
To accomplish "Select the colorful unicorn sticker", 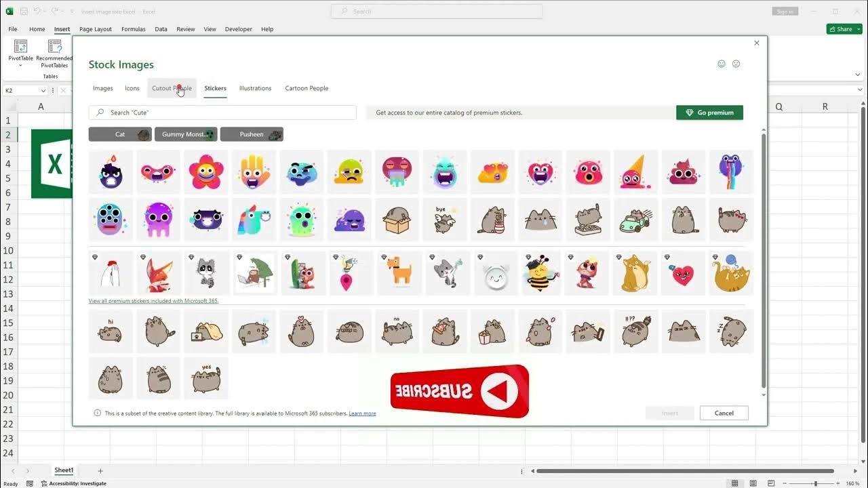I will [x=254, y=220].
